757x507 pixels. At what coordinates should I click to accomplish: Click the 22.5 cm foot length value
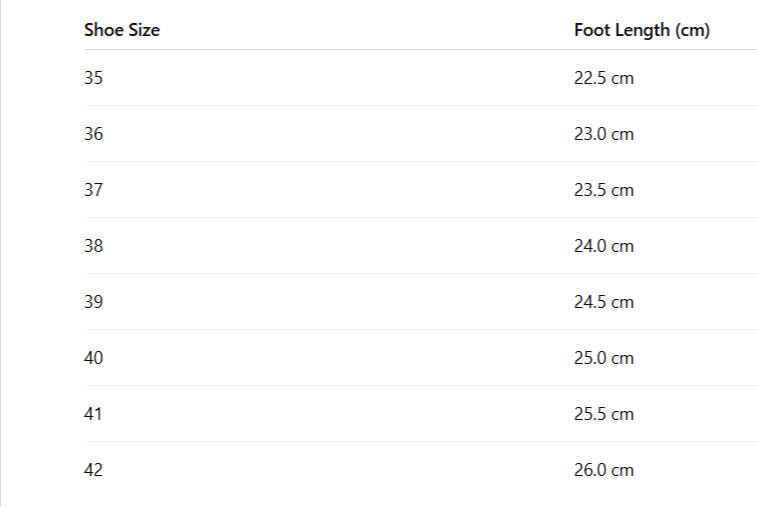pos(603,78)
